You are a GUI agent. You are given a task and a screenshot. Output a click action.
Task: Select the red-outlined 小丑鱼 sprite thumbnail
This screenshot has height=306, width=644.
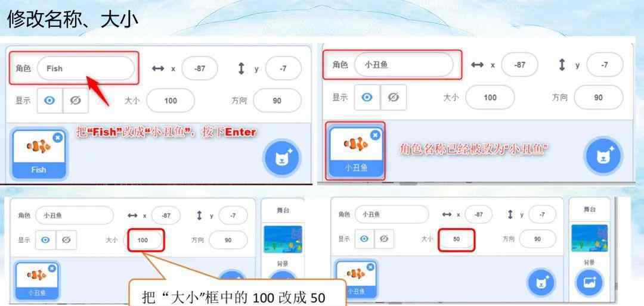click(x=356, y=151)
